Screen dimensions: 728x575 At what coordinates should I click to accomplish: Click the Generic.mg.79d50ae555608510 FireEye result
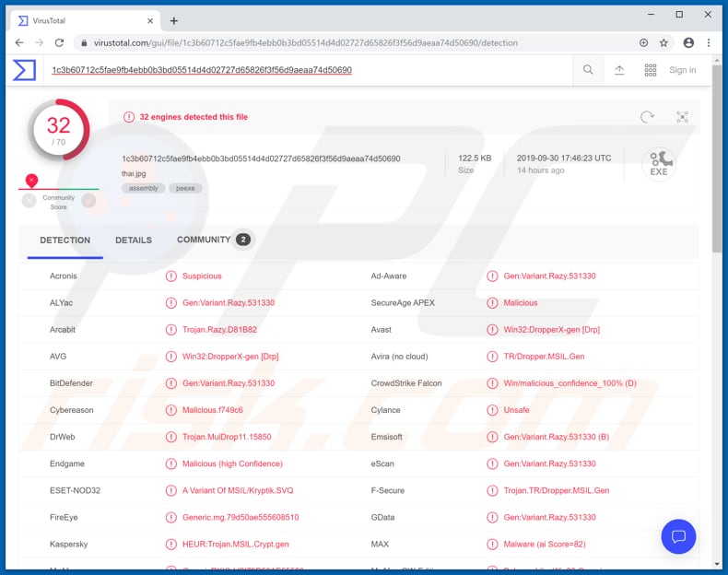[x=241, y=518]
